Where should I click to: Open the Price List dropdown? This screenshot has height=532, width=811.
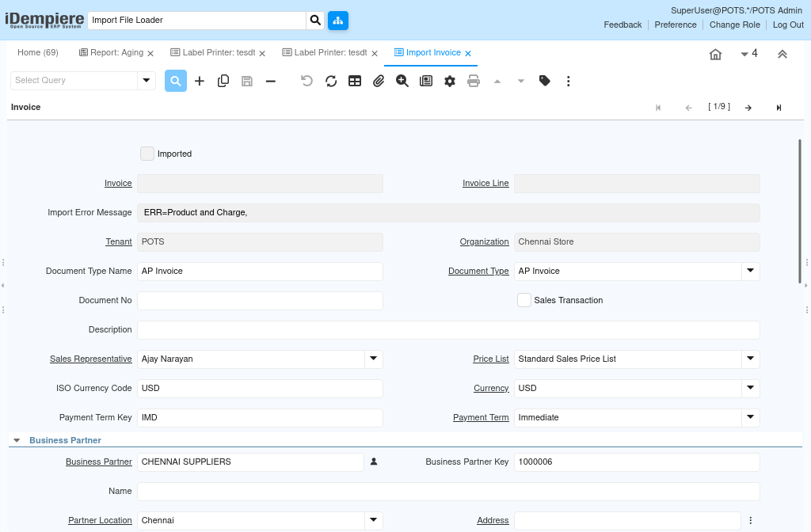click(x=751, y=359)
